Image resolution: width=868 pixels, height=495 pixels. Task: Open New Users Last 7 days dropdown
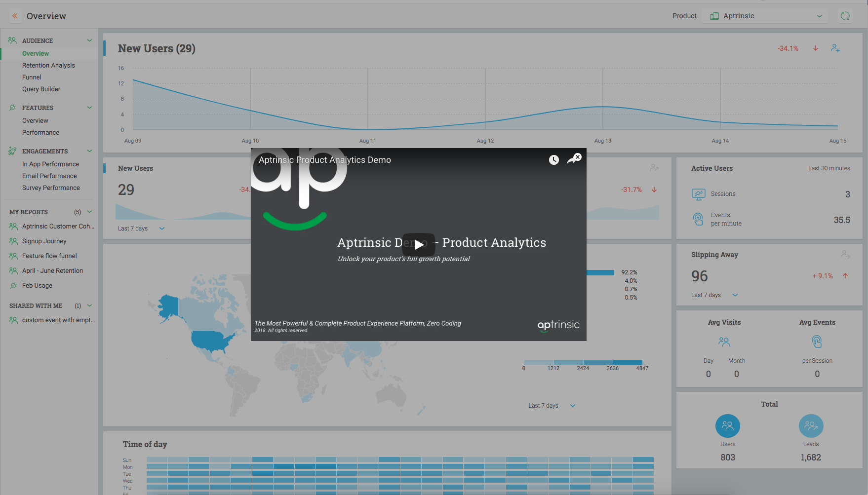coord(141,228)
